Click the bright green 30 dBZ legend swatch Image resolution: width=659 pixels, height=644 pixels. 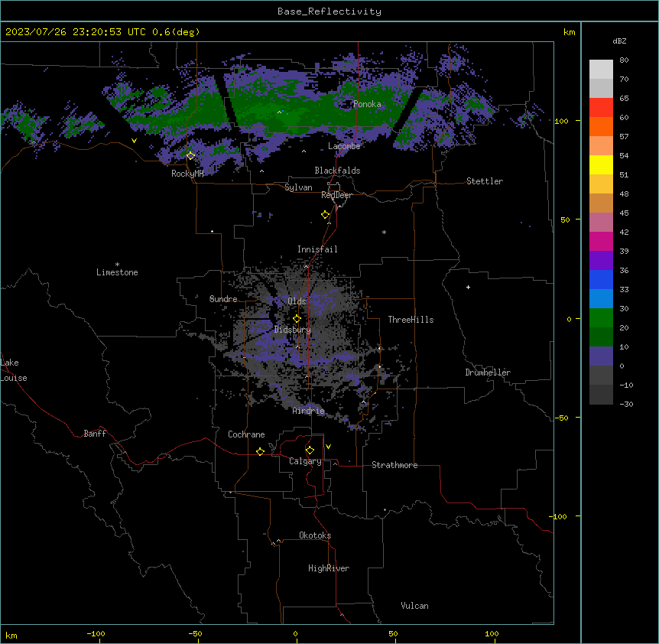(601, 318)
